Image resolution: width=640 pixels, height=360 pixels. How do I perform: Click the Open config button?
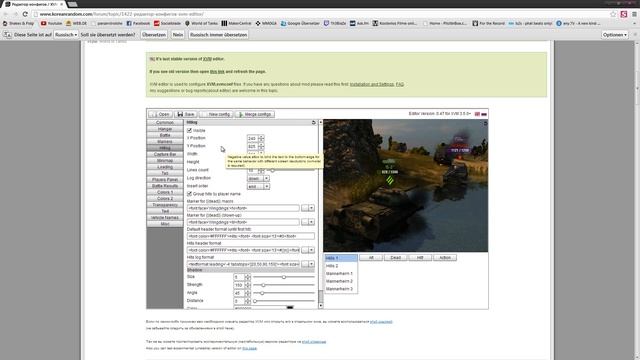tap(160, 114)
